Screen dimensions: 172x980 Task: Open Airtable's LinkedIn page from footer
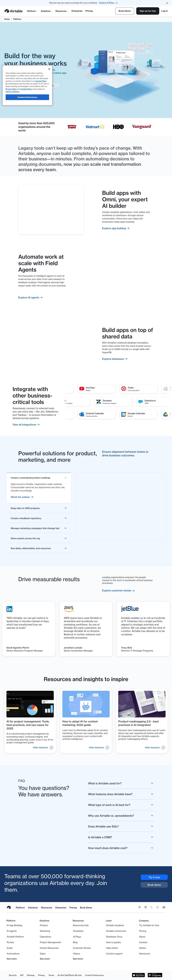[145, 907]
